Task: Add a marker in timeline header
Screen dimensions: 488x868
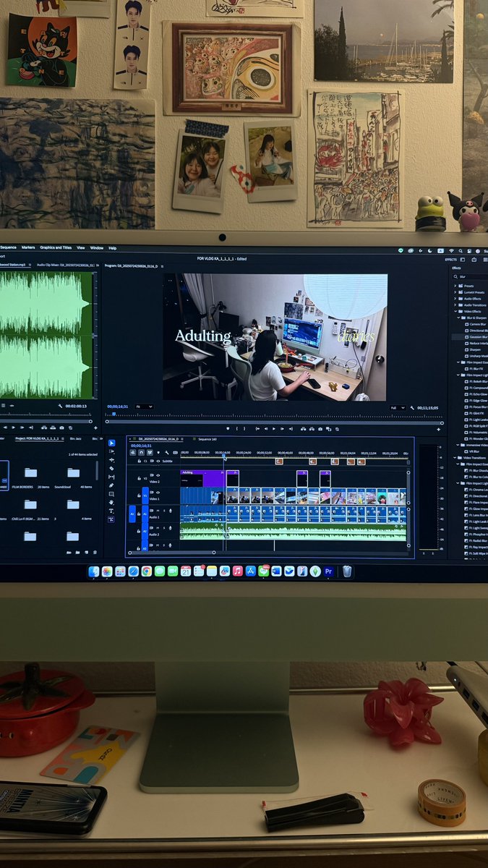Action: pos(158,452)
